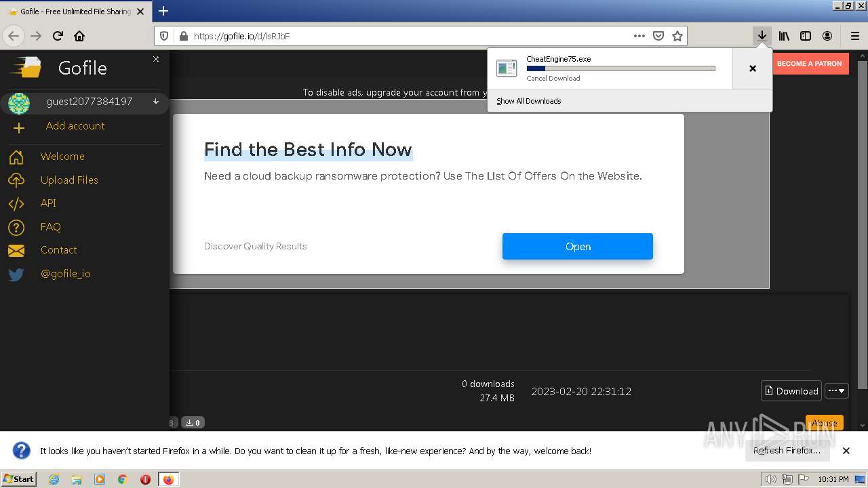
Task: Open the FAQ page
Action: pos(51,227)
